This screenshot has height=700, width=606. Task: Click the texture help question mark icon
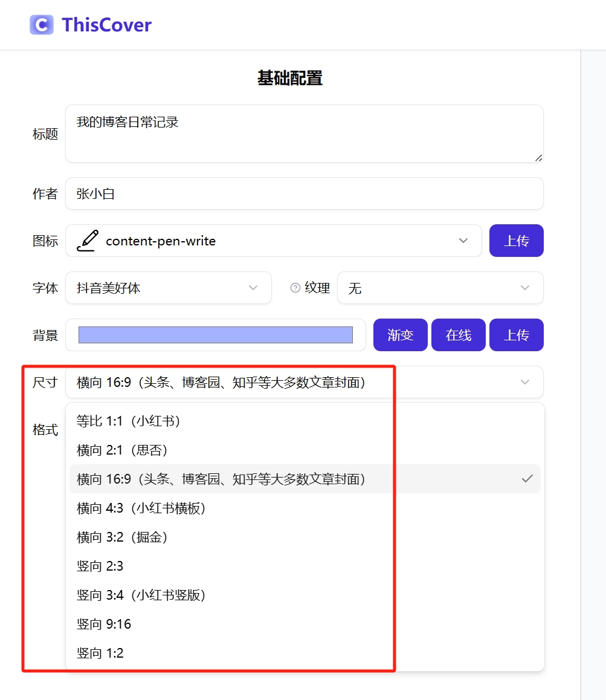point(294,288)
